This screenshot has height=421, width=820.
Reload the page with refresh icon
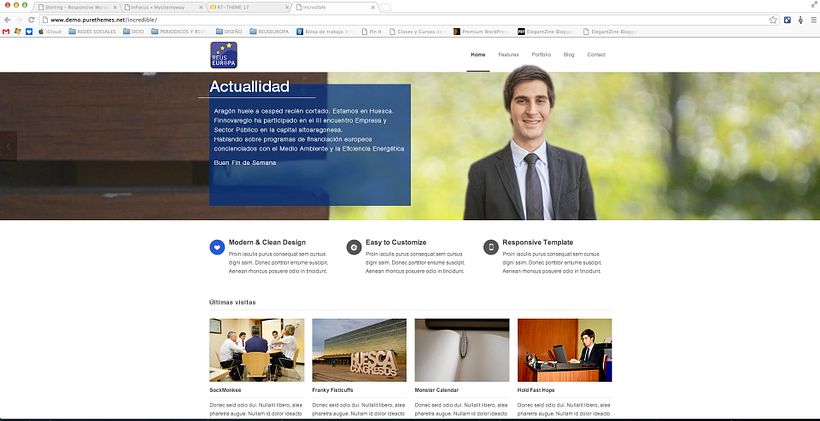click(31, 20)
